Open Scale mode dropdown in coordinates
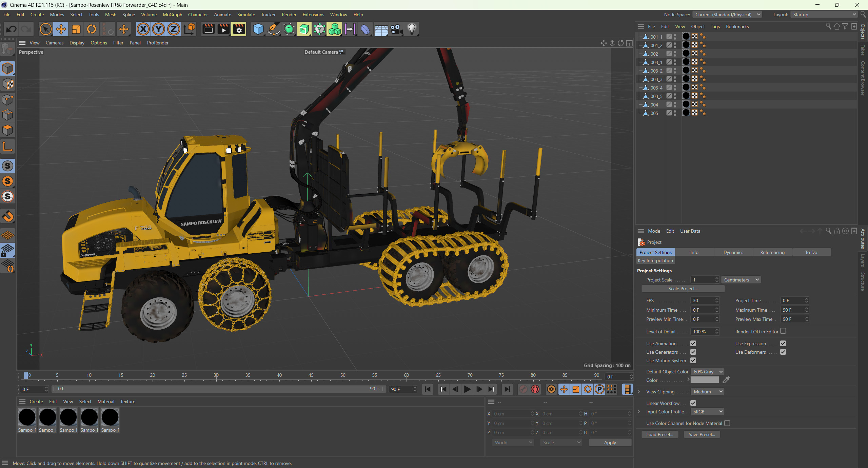This screenshot has height=468, width=868. tap(561, 443)
